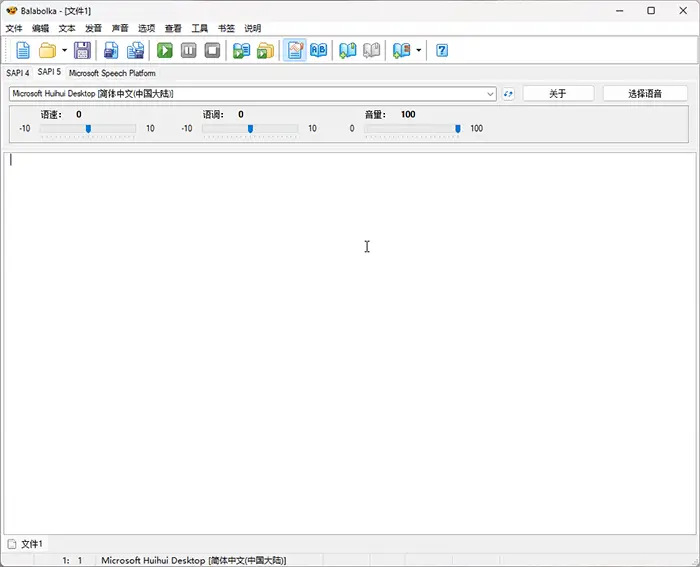
Task: Open the 文件 menu
Action: point(14,28)
